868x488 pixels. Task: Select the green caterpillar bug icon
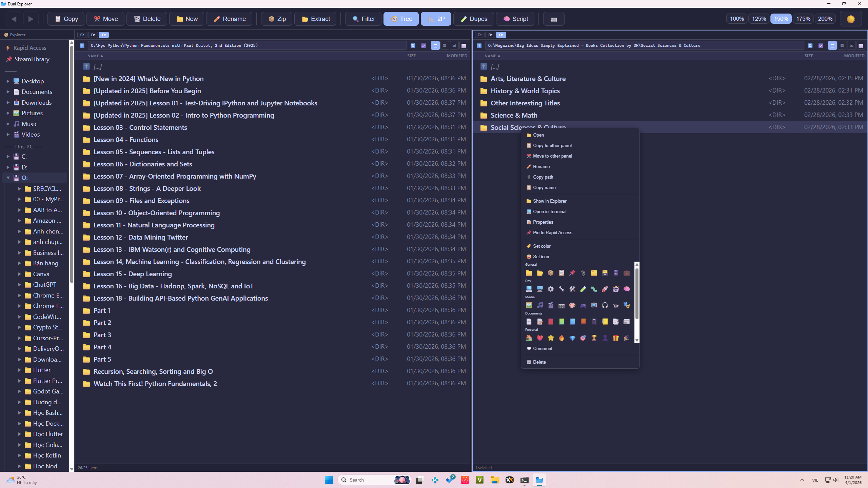pyautogui.click(x=594, y=289)
